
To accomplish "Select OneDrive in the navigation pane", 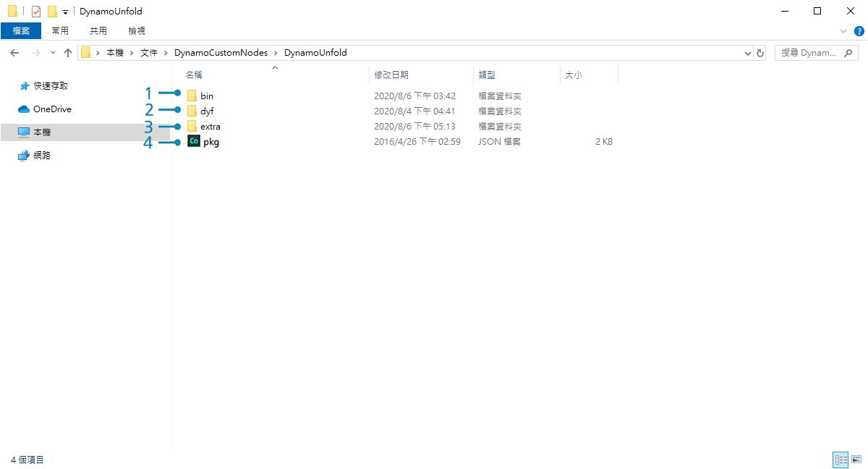I will (x=52, y=109).
